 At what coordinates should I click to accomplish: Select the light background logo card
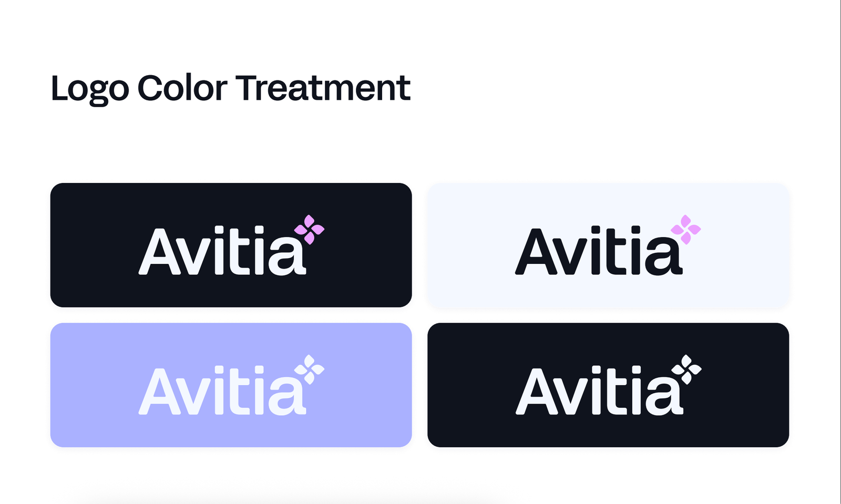pyautogui.click(x=608, y=245)
